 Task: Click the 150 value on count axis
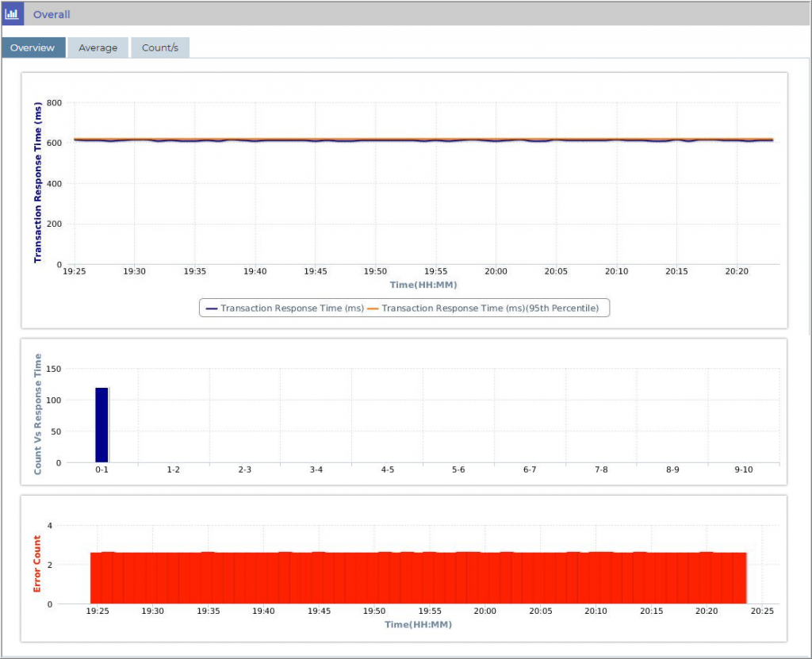point(53,369)
